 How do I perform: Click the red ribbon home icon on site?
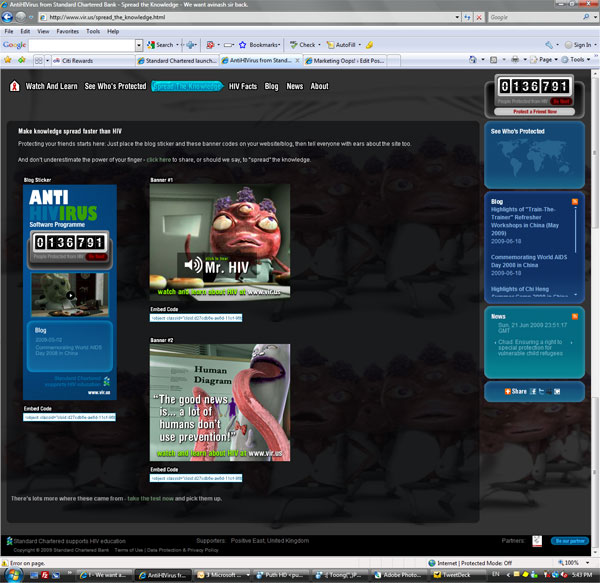(15, 86)
